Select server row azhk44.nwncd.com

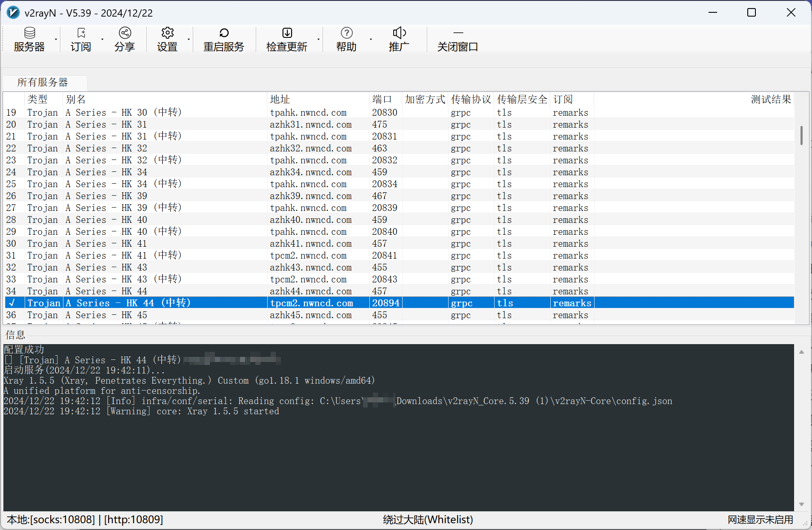click(399, 291)
